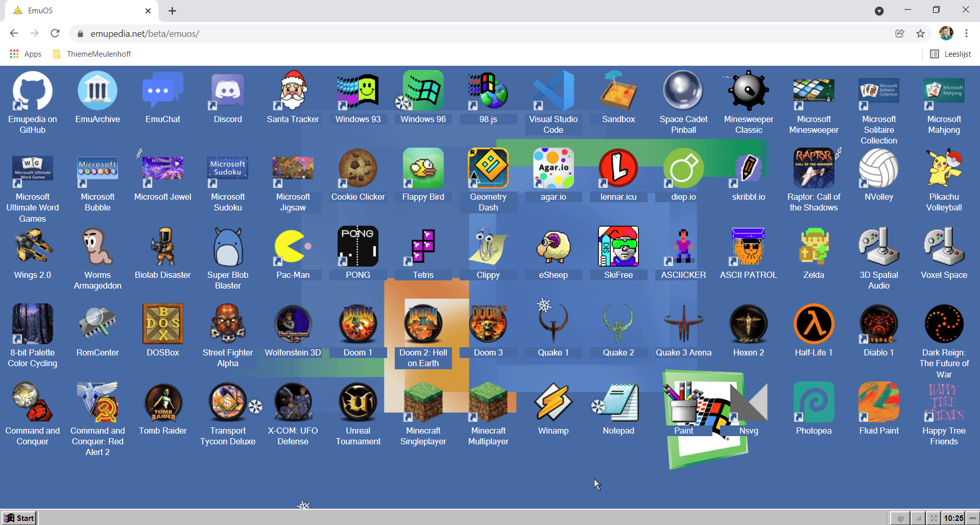The height and width of the screenshot is (525, 980).
Task: Select the Half-Life 1 icon
Action: tap(814, 324)
